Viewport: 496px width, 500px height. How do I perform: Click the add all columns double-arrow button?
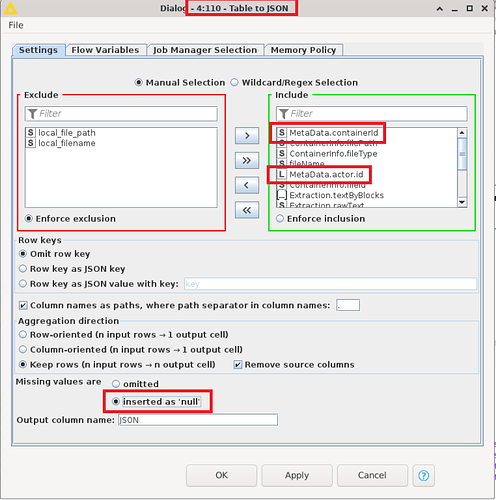[x=247, y=161]
